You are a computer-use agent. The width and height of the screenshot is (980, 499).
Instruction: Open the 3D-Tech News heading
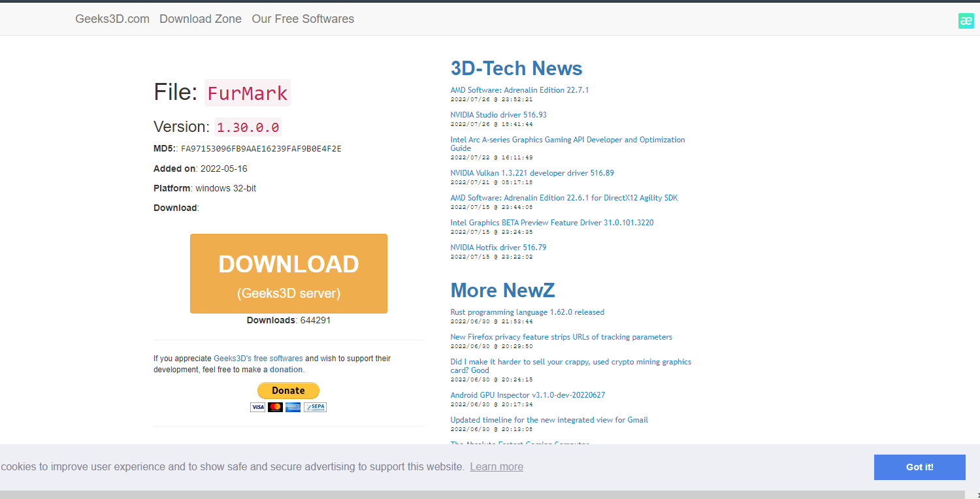(x=516, y=68)
